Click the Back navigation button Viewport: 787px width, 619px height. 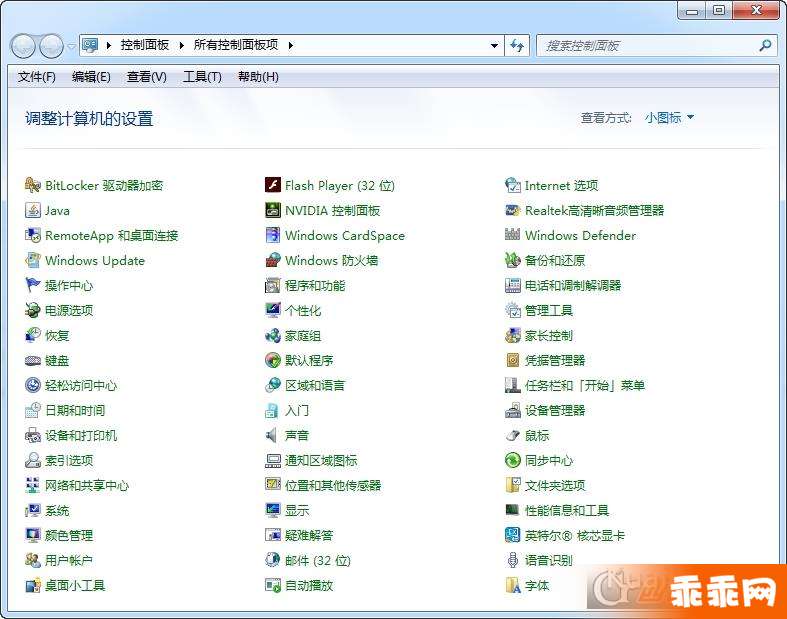tap(23, 46)
